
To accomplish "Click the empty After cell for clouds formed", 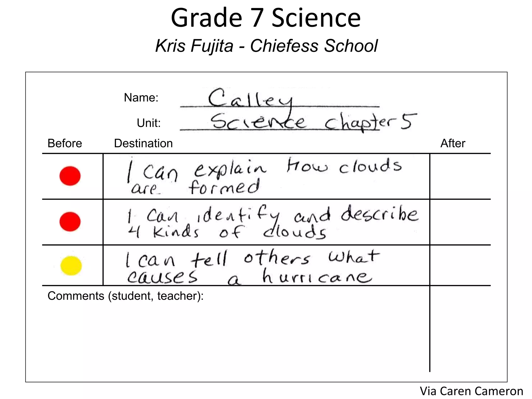I will (x=460, y=176).
